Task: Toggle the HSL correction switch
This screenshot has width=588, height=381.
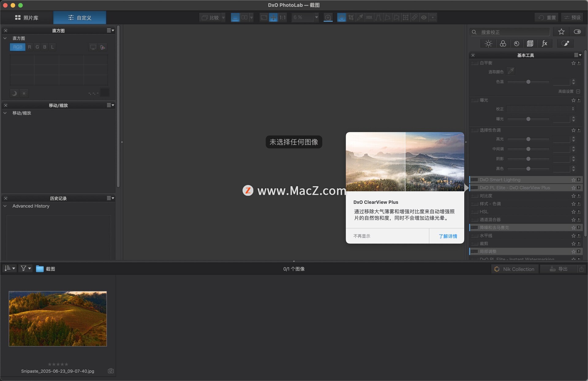Action: pyautogui.click(x=475, y=212)
